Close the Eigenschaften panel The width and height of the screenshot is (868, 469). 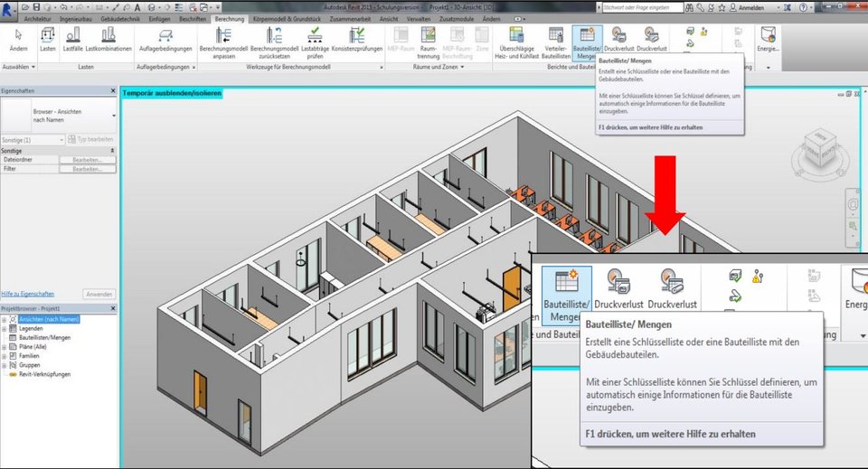coord(113,90)
